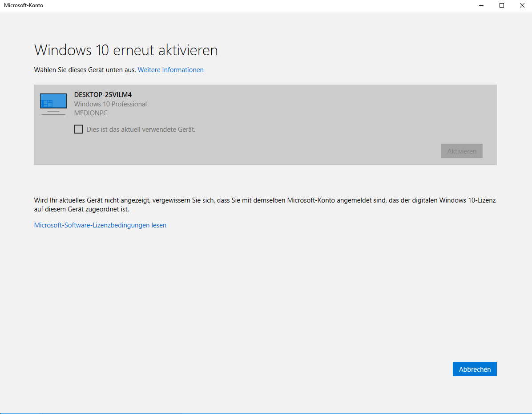532x414 pixels.
Task: Click the desktop computer device icon
Action: [x=53, y=104]
